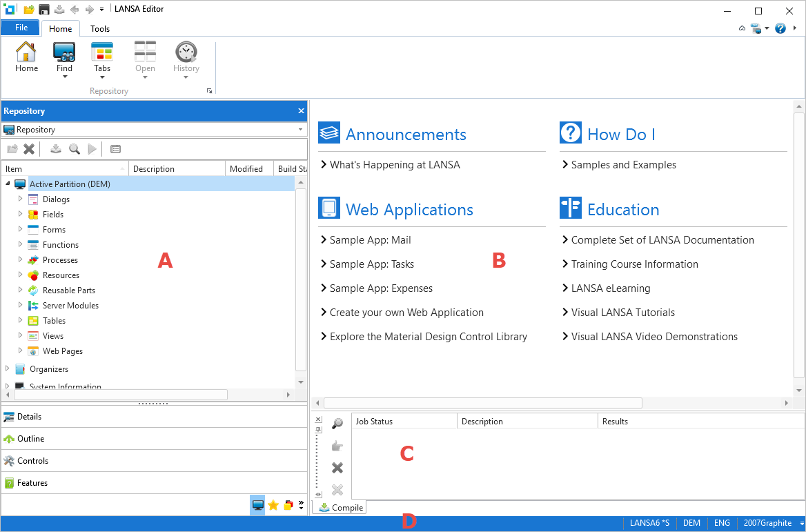
Task: Click the ENG language in status bar
Action: tap(722, 523)
